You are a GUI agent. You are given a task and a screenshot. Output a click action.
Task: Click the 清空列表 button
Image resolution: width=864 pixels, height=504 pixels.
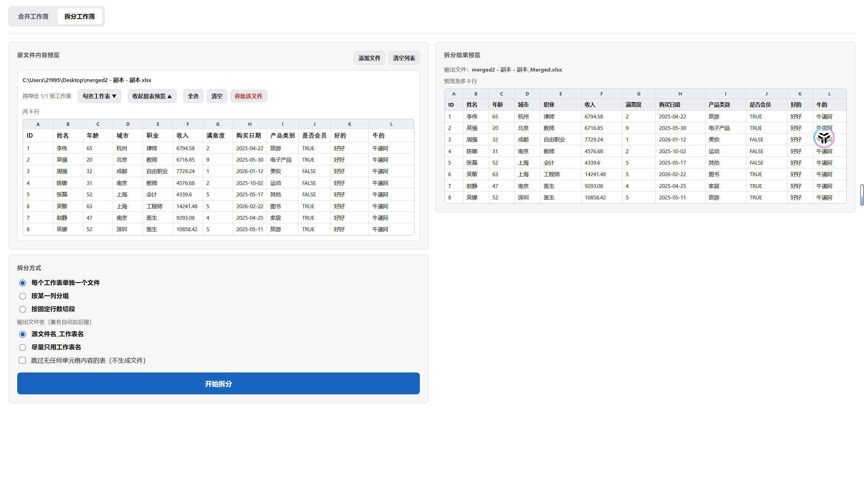click(404, 58)
